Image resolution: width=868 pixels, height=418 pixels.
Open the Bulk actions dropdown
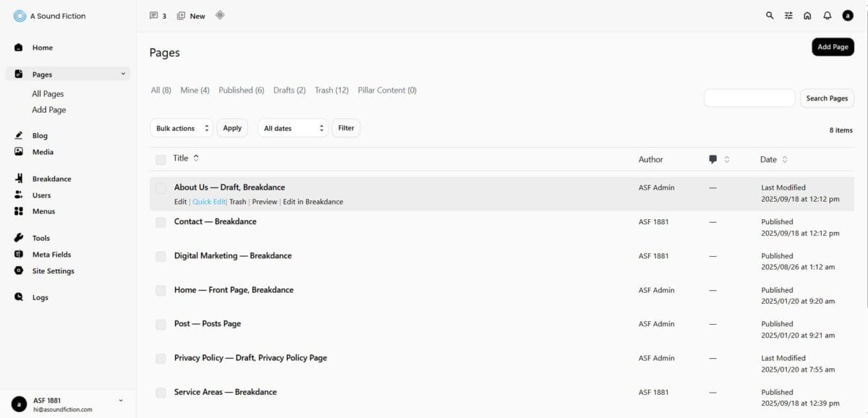coord(182,128)
